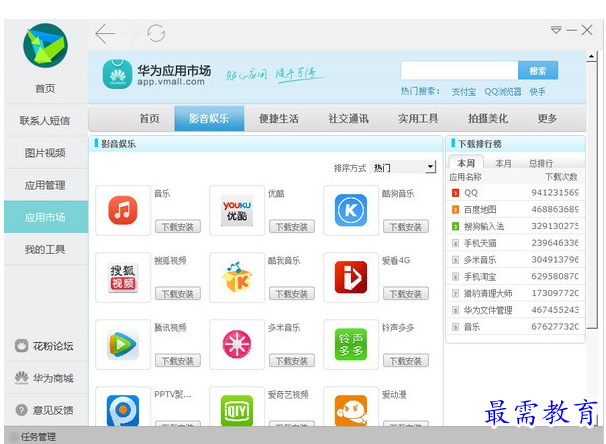Download and install 铃声多多

pyautogui.click(x=406, y=361)
